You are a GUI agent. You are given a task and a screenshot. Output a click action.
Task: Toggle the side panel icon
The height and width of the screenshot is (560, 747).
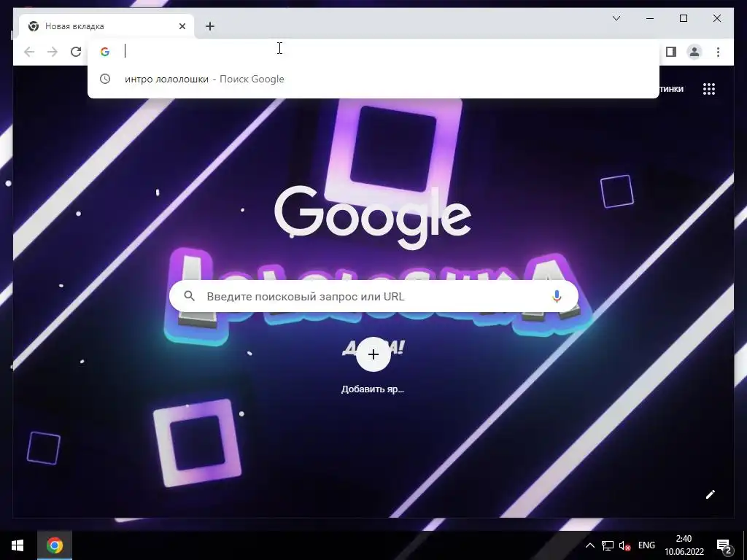pos(671,52)
